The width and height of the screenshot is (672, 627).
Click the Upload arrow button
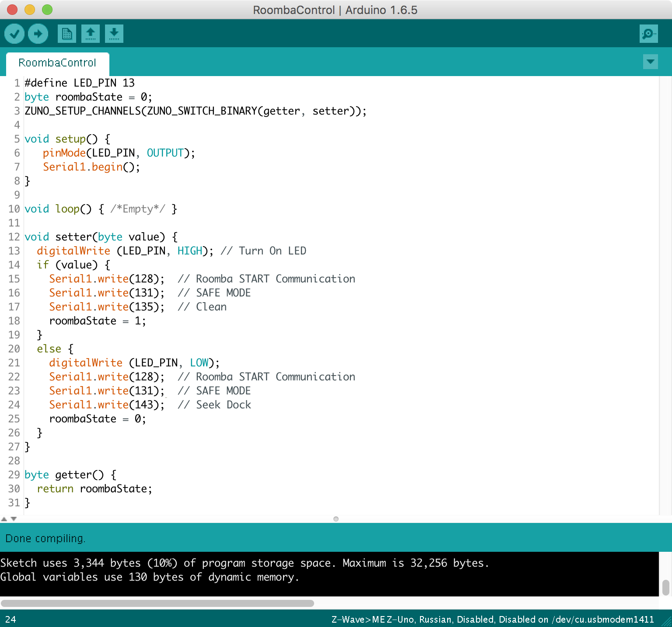[x=38, y=34]
